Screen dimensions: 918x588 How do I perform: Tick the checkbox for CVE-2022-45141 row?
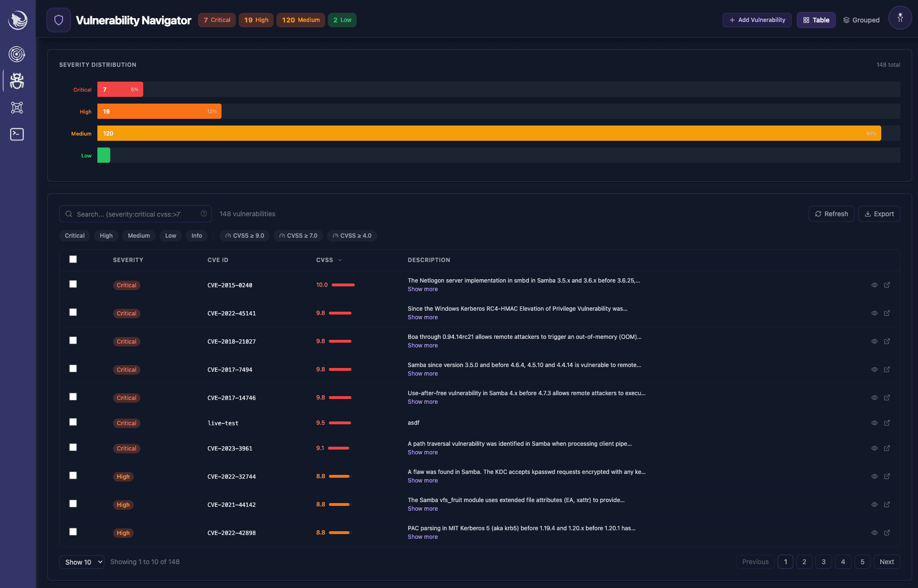click(73, 312)
